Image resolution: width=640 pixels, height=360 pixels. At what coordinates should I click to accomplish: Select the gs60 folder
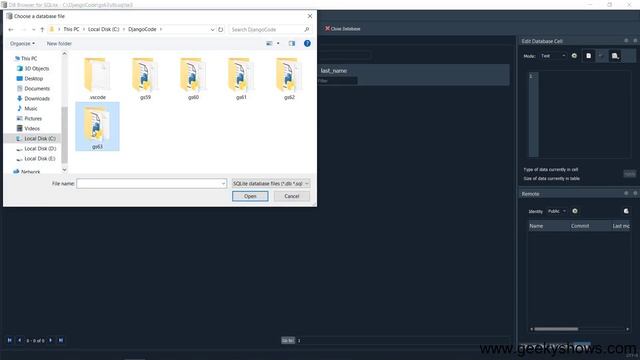(193, 78)
